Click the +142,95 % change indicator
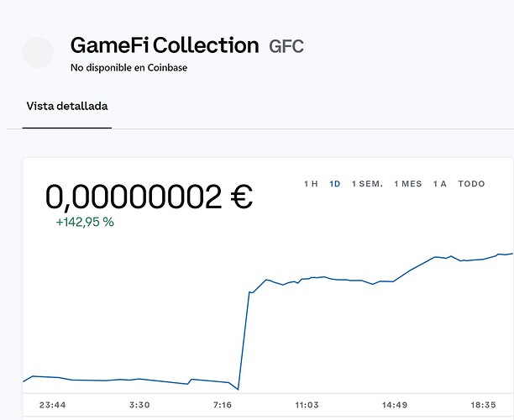The height and width of the screenshot is (420, 514). click(85, 222)
